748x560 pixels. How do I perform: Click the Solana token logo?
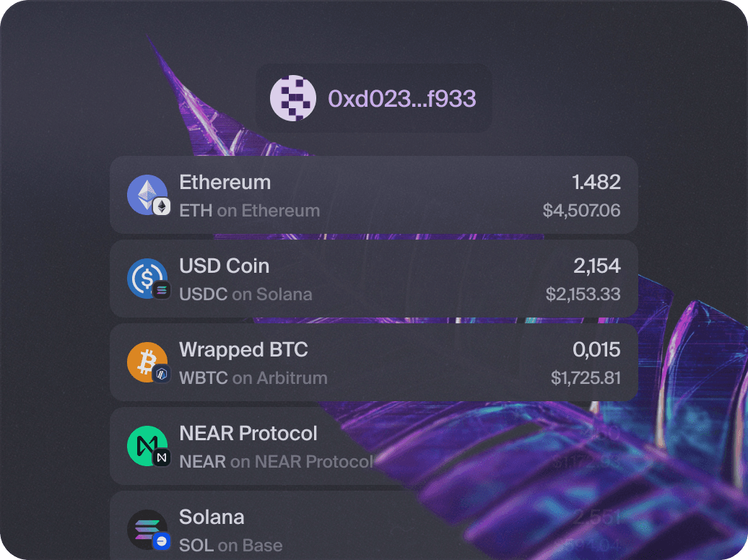(x=147, y=530)
